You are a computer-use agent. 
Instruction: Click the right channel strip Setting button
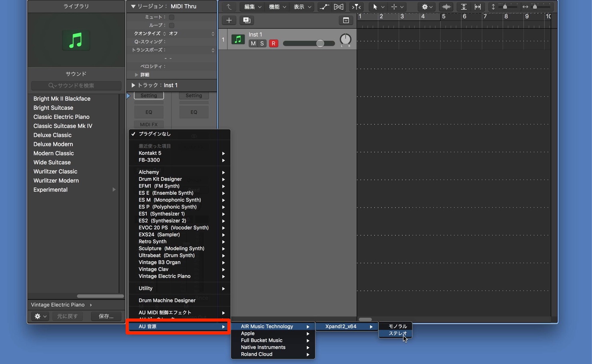coord(194,96)
